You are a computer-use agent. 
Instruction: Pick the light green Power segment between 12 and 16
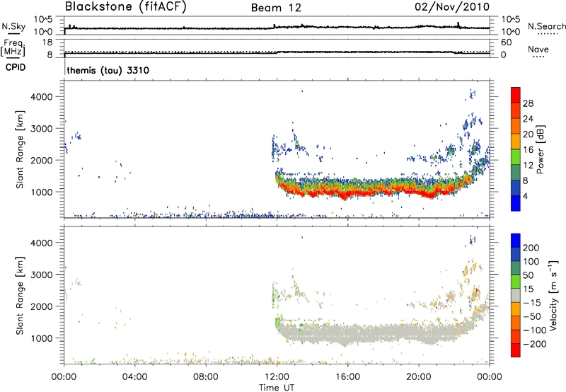pos(516,156)
